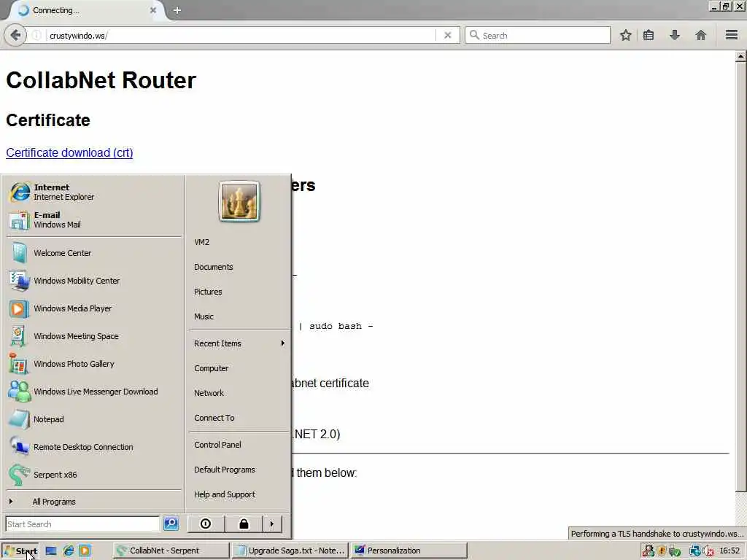
Task: Click the site information icon in address bar
Action: 36,35
